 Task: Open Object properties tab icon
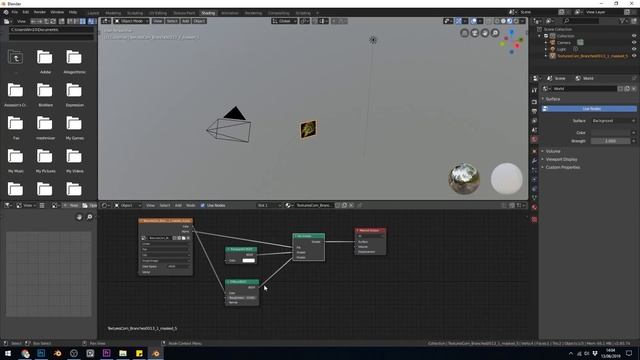click(534, 151)
